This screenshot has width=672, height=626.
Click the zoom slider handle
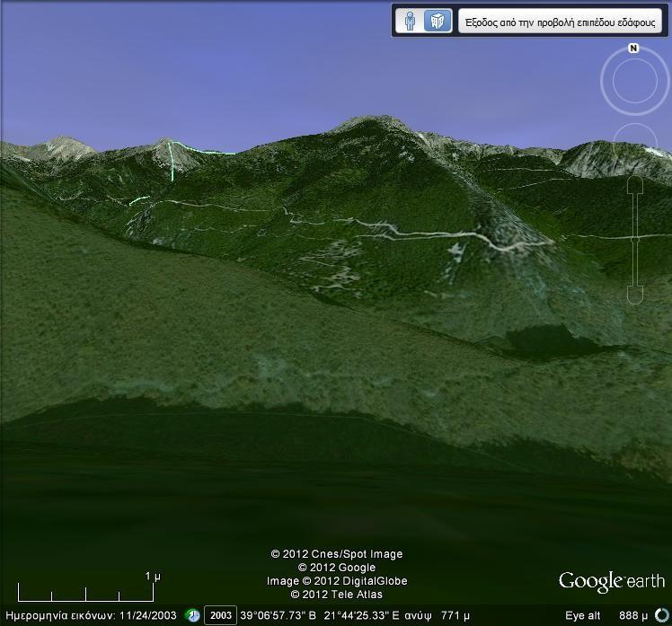[635, 240]
